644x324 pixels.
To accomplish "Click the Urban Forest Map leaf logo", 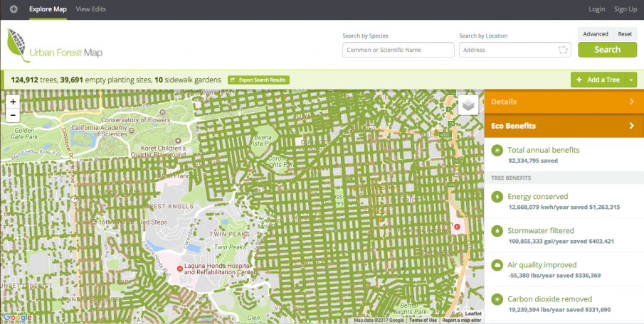I will 19,45.
